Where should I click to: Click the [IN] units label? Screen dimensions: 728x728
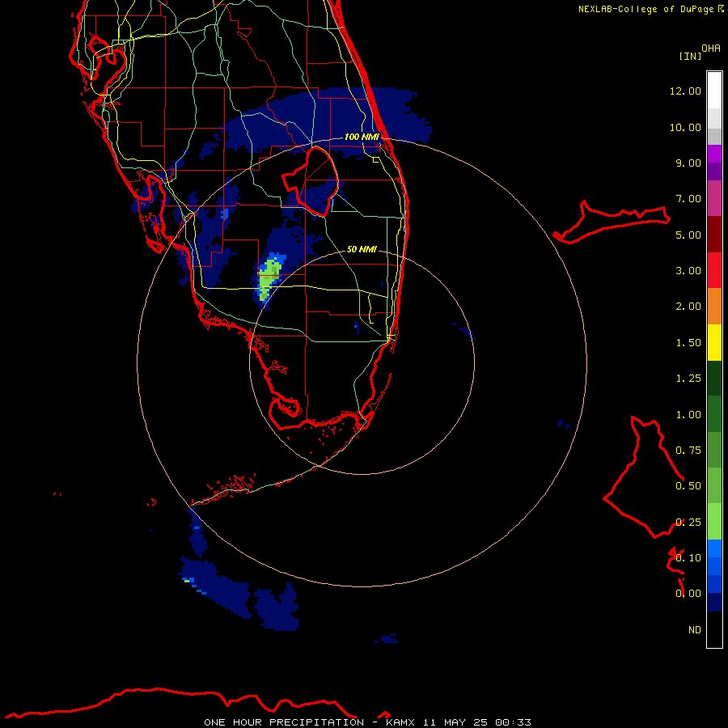690,56
